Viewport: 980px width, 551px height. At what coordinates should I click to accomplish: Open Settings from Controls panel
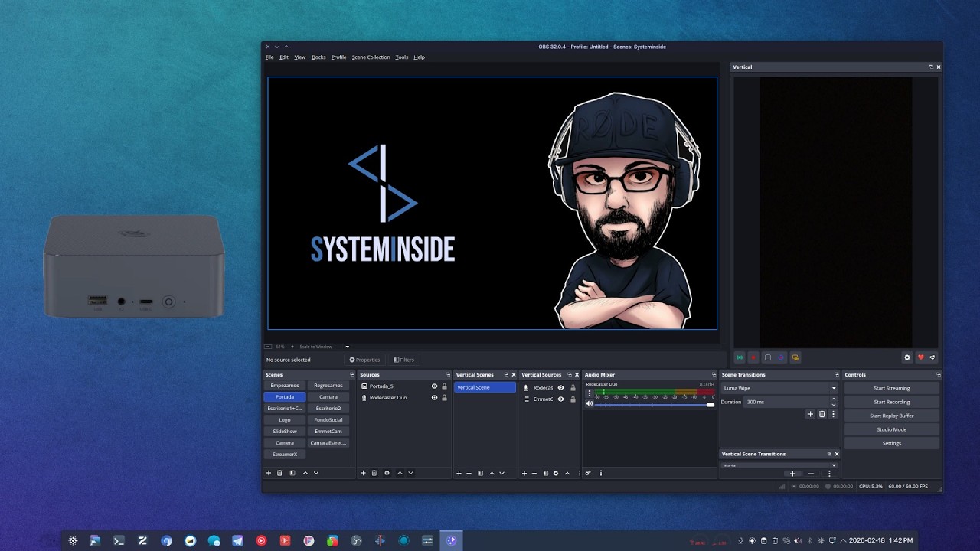click(892, 443)
